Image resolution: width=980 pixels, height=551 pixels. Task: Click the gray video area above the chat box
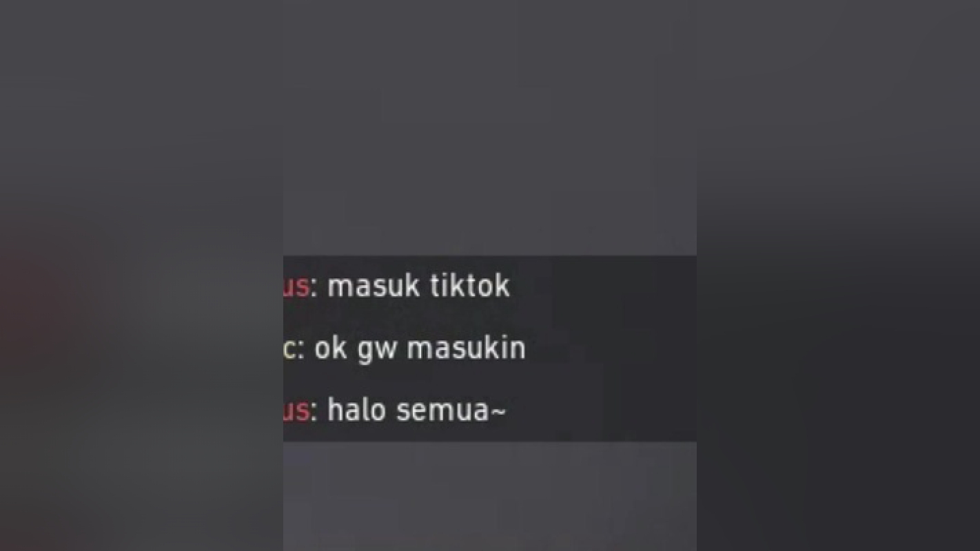489,127
